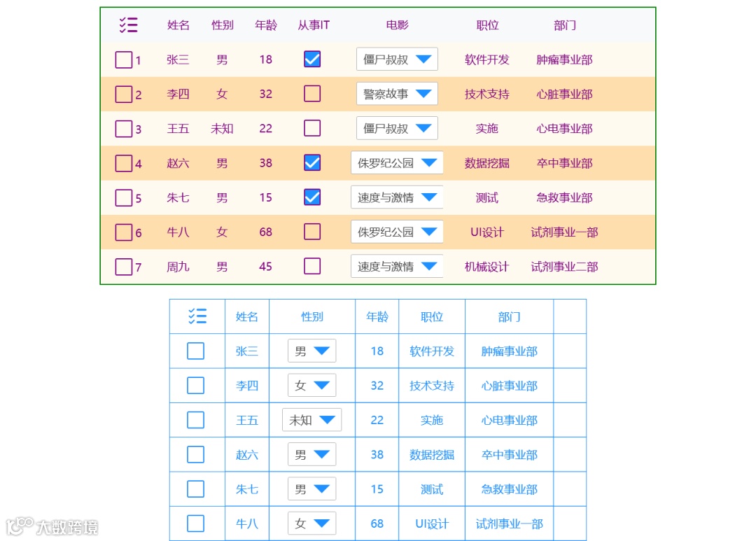Click the 急救事业部 cell in the top table
This screenshot has width=756, height=541.
coord(565,197)
